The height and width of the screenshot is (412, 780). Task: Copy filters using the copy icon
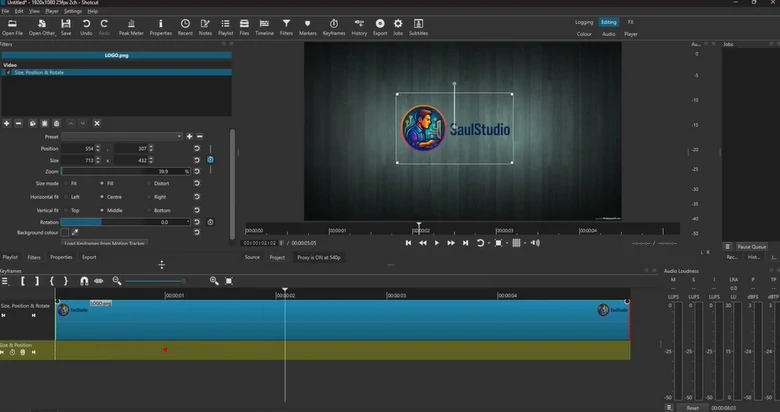(x=32, y=123)
